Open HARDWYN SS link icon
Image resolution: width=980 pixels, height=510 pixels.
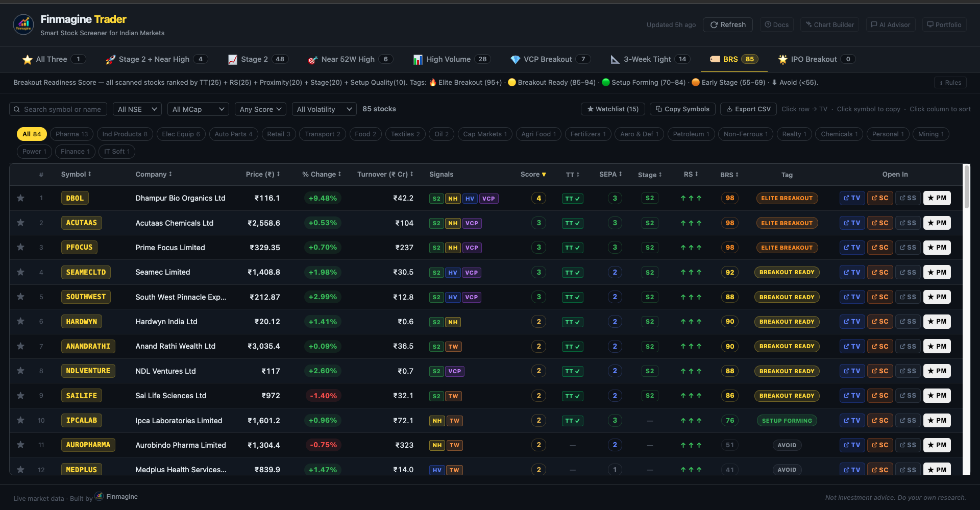(x=908, y=322)
